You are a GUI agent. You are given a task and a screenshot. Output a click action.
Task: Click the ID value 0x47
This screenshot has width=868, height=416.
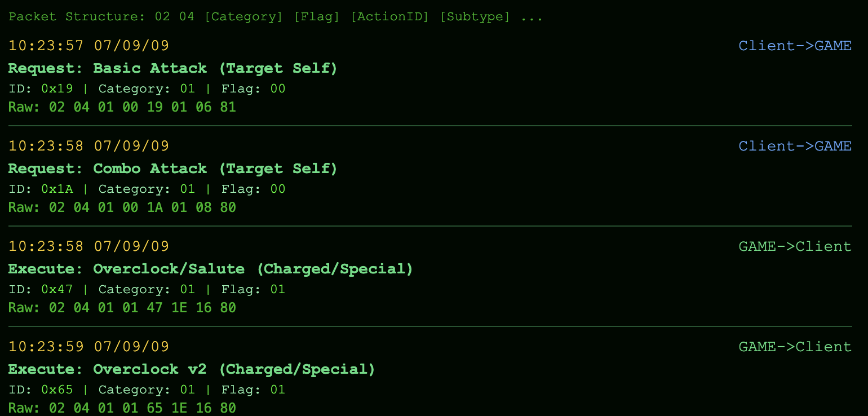[57, 289]
